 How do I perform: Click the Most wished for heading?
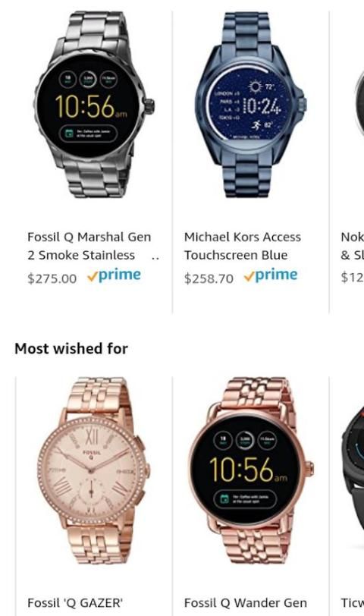pos(71,348)
